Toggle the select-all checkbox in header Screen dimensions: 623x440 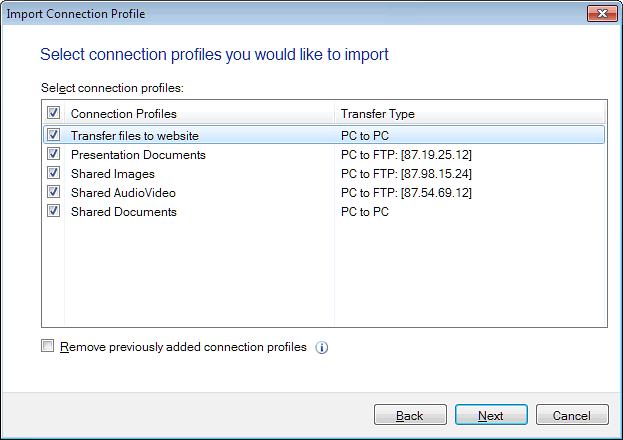tap(53, 114)
